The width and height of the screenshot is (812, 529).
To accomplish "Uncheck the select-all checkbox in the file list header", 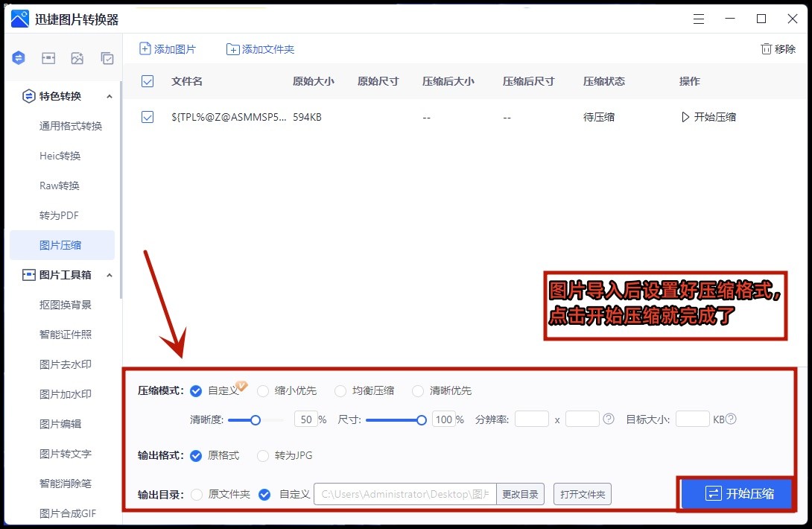I will point(146,82).
